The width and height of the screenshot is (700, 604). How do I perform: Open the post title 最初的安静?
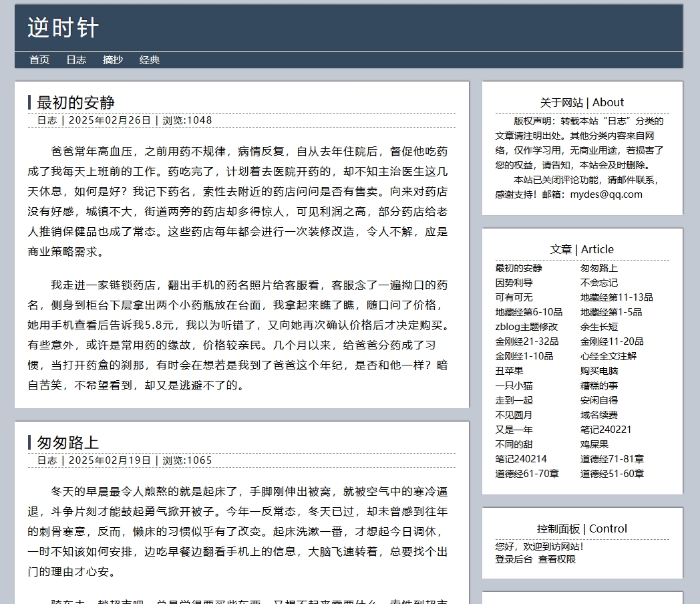pyautogui.click(x=75, y=102)
